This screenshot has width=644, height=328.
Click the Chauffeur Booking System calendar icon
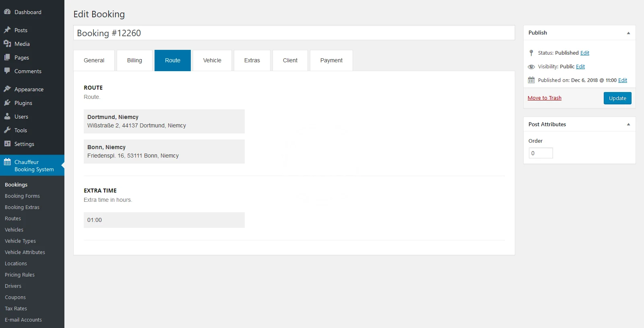tap(7, 162)
